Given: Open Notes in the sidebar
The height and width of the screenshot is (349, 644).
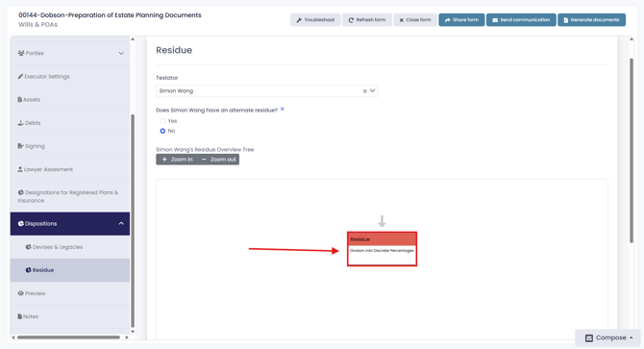Looking at the screenshot, I should click(x=70, y=316).
